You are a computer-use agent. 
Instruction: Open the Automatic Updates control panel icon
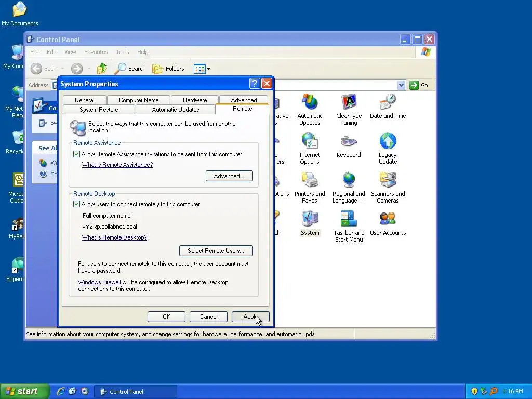(310, 109)
